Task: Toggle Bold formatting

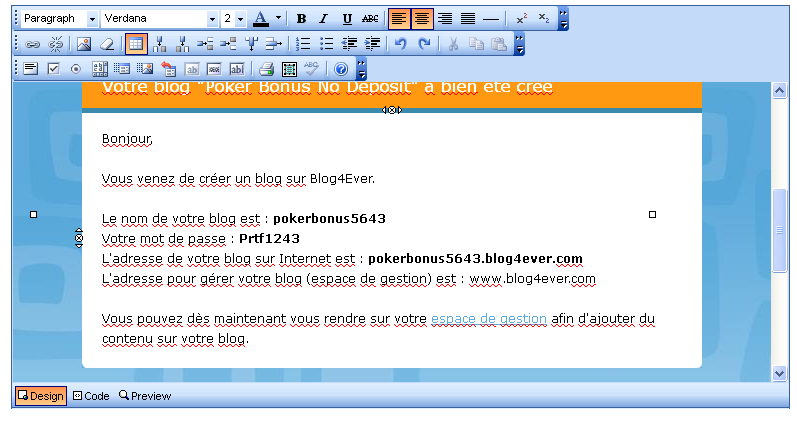Action: click(301, 19)
